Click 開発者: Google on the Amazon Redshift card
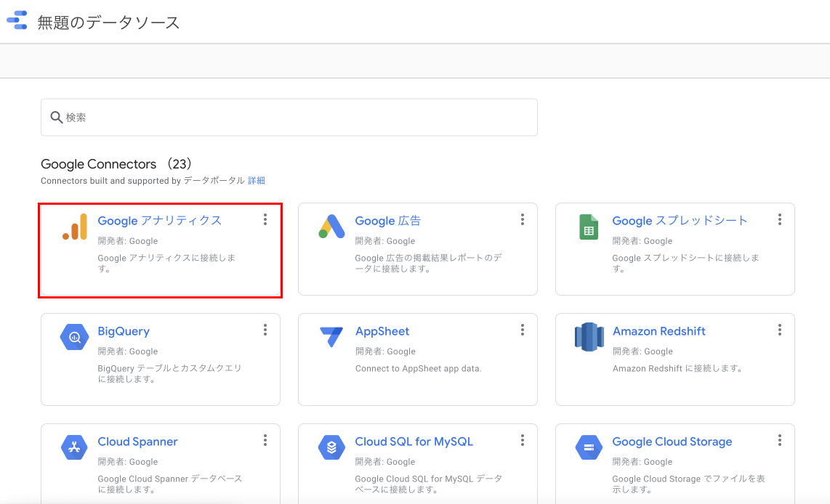 pyautogui.click(x=642, y=351)
